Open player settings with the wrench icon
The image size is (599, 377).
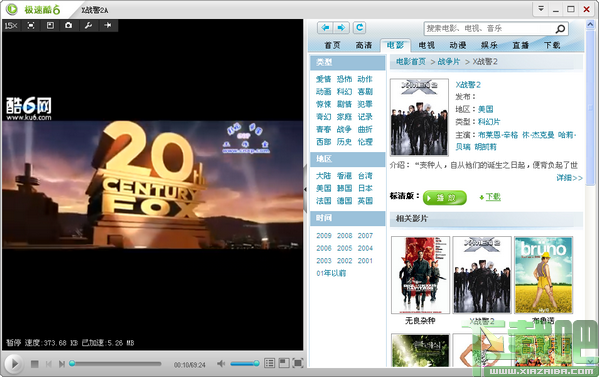pos(88,26)
